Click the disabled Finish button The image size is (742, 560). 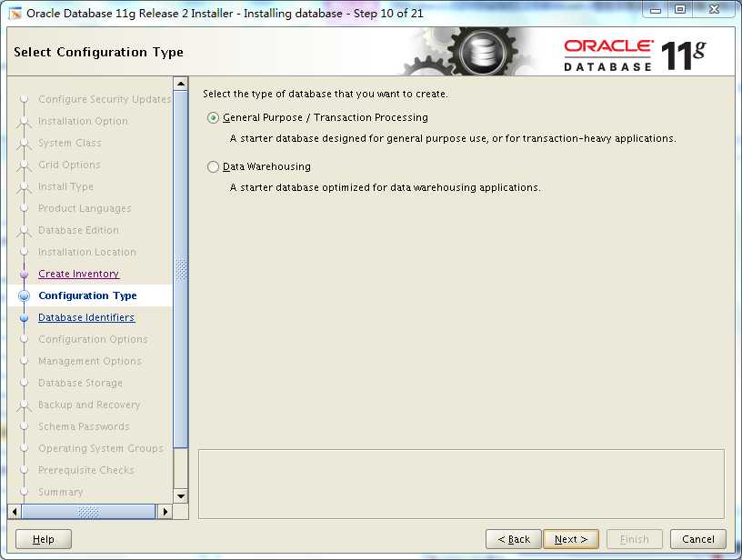pyautogui.click(x=634, y=539)
